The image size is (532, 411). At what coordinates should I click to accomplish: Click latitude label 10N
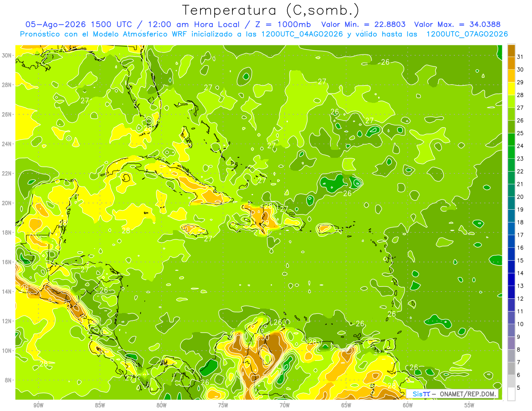point(7,350)
